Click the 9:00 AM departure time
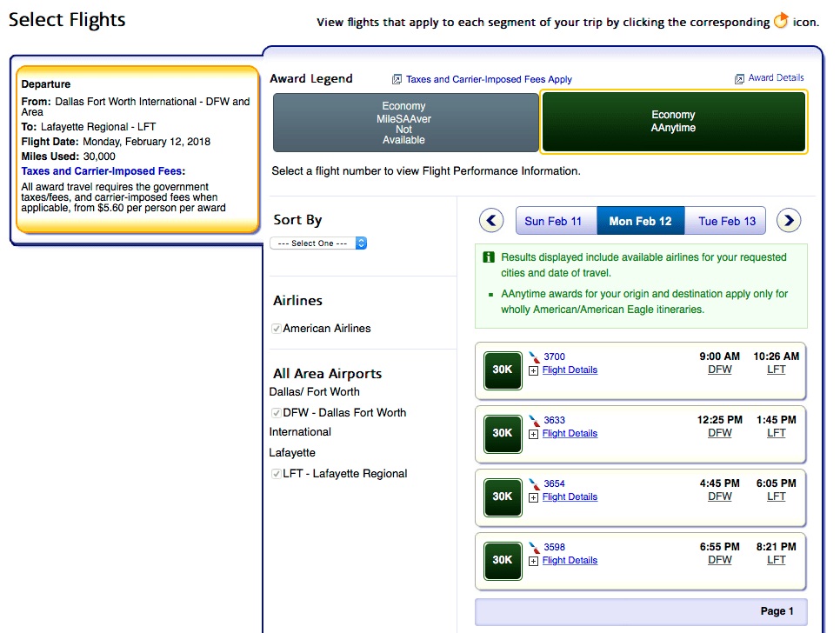The width and height of the screenshot is (840, 633). point(719,356)
